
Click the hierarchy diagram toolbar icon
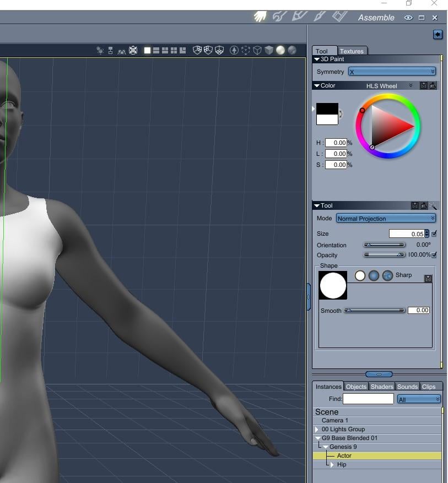110,51
